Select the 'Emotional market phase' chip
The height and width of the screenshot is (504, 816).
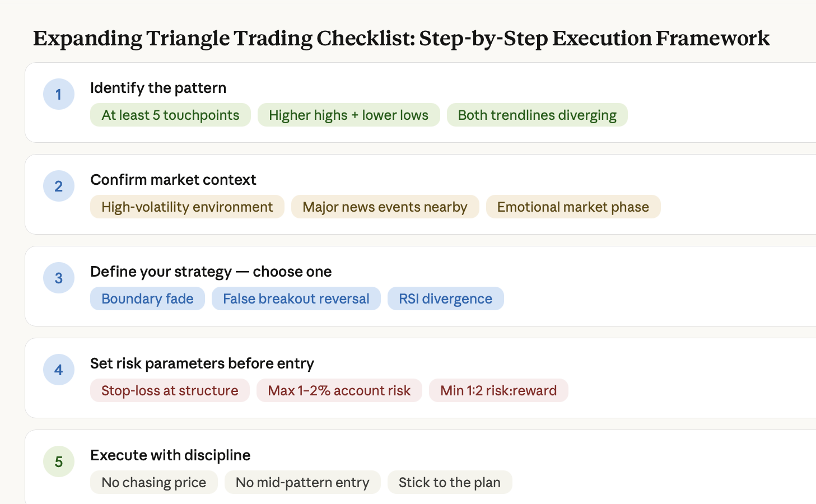pyautogui.click(x=573, y=207)
